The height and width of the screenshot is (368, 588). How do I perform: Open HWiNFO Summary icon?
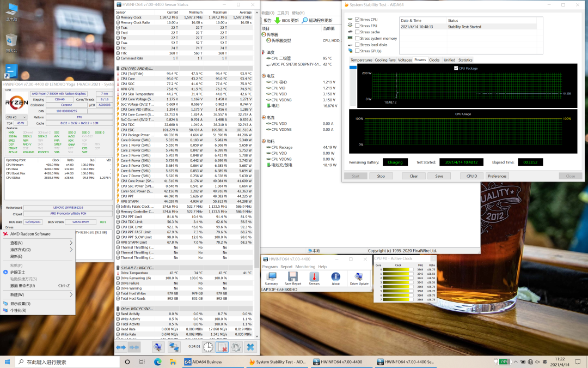point(271,277)
